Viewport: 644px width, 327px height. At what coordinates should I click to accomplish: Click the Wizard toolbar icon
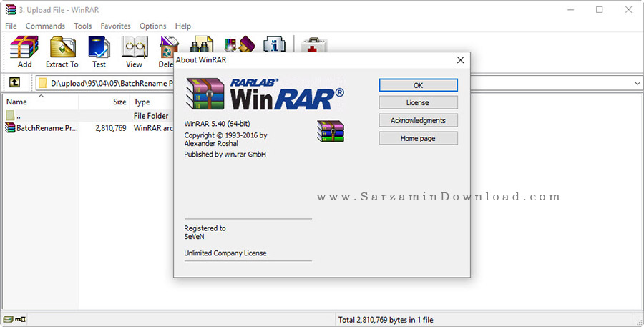pyautogui.click(x=240, y=44)
